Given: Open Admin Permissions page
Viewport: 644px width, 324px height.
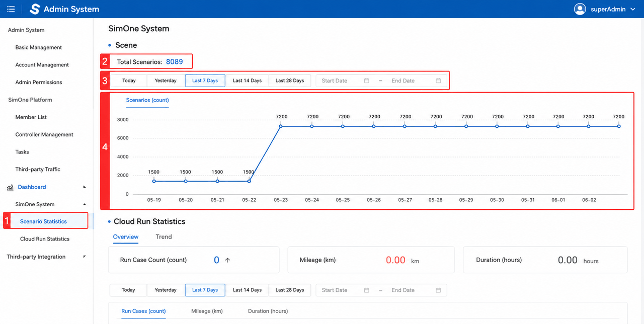Looking at the screenshot, I should [39, 82].
